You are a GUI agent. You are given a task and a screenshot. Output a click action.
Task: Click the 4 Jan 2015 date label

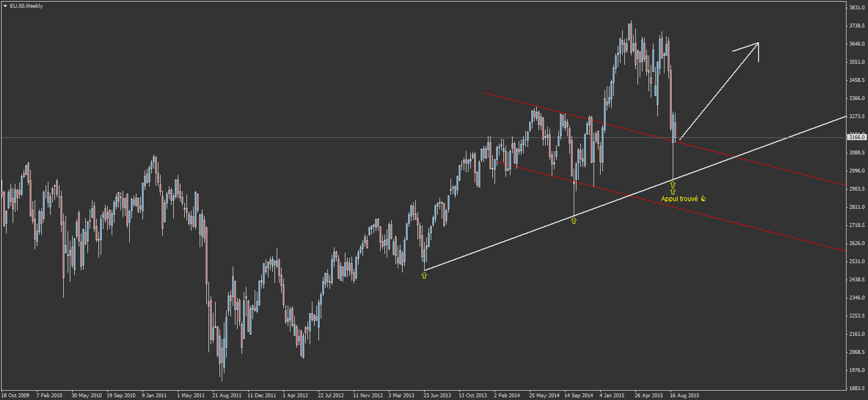(x=612, y=396)
